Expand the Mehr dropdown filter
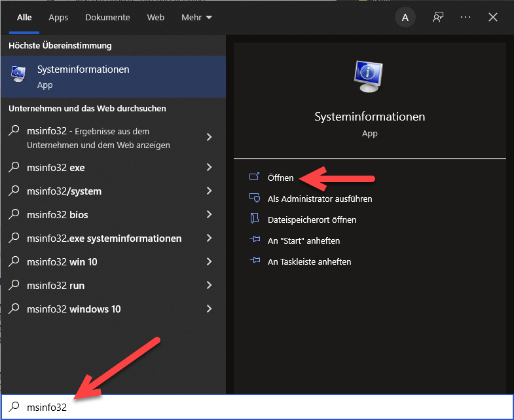Viewport: 514px width, 420px height. coord(196,18)
